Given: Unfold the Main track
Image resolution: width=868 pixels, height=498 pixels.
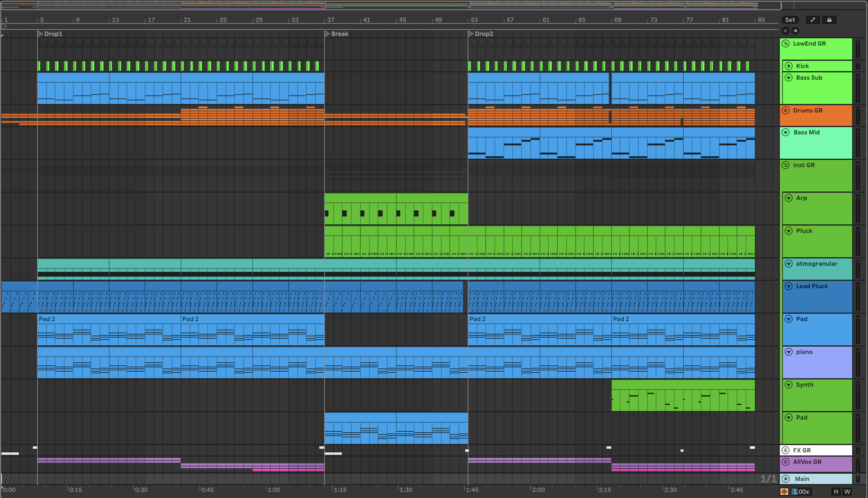Looking at the screenshot, I should (786, 479).
